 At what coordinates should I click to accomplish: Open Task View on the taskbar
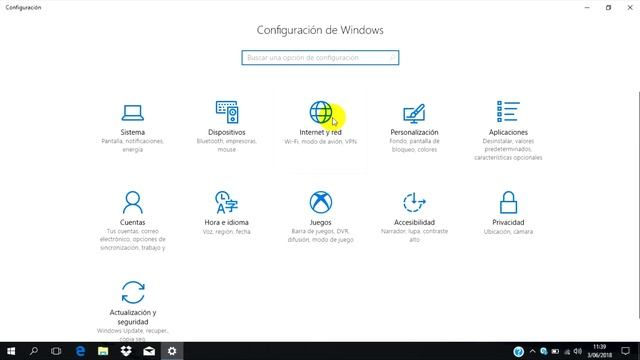(56, 351)
